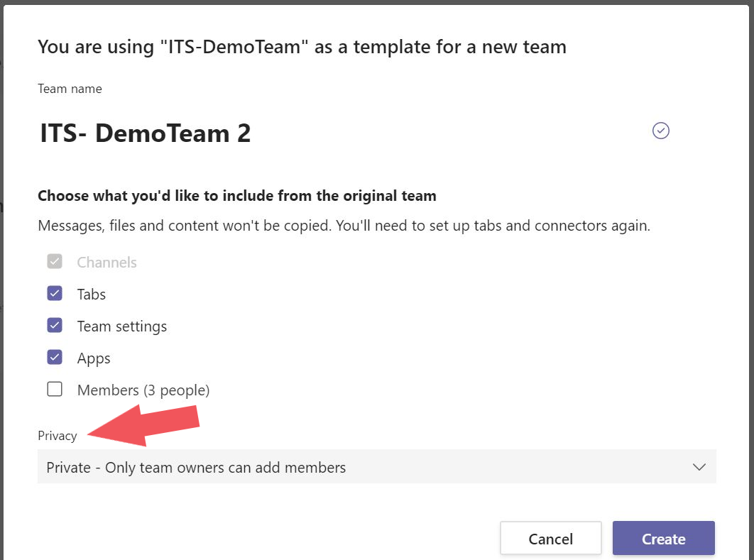Click the empty Members checkbox square

click(55, 388)
